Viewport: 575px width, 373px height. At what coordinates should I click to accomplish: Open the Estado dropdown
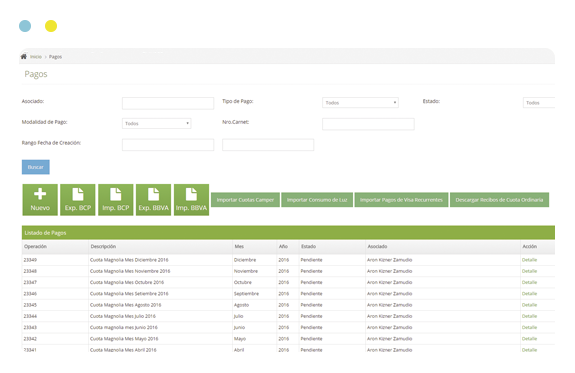539,103
